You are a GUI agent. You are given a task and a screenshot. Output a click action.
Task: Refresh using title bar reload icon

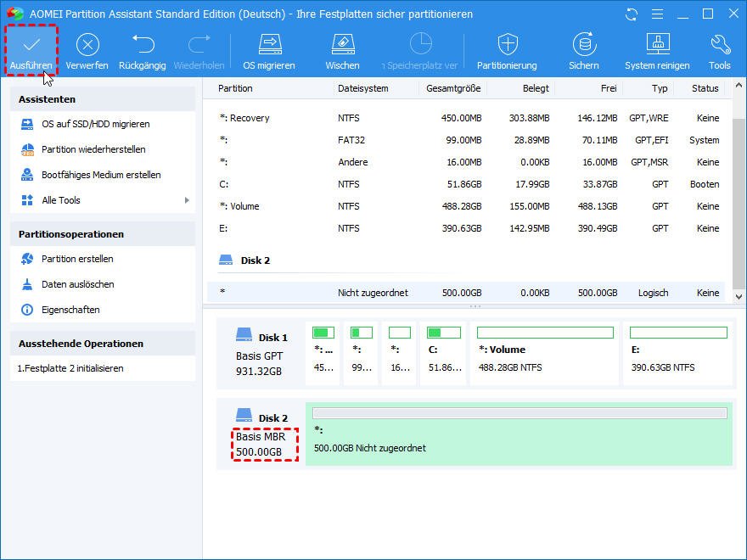pos(631,14)
